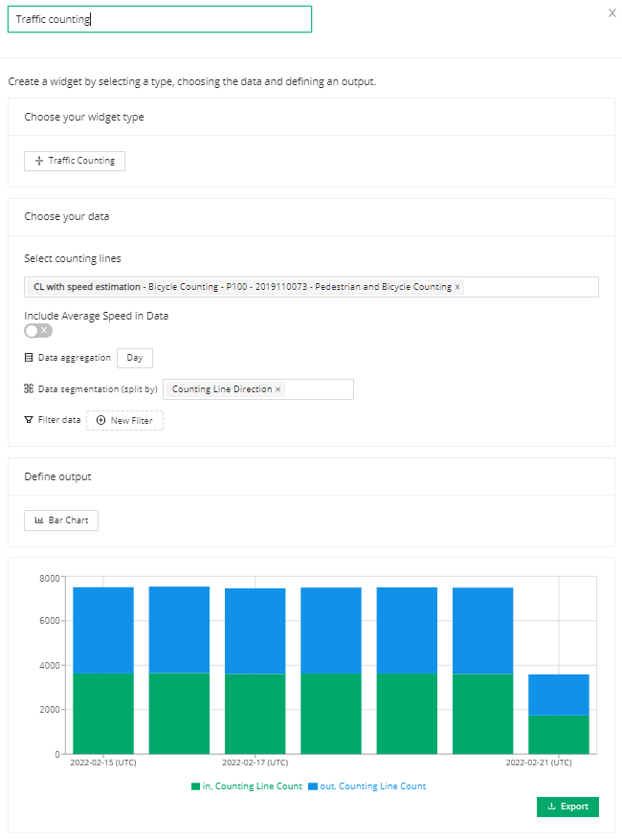Click the widget title input field
Screen dimensions: 622x840
pyautogui.click(x=160, y=19)
